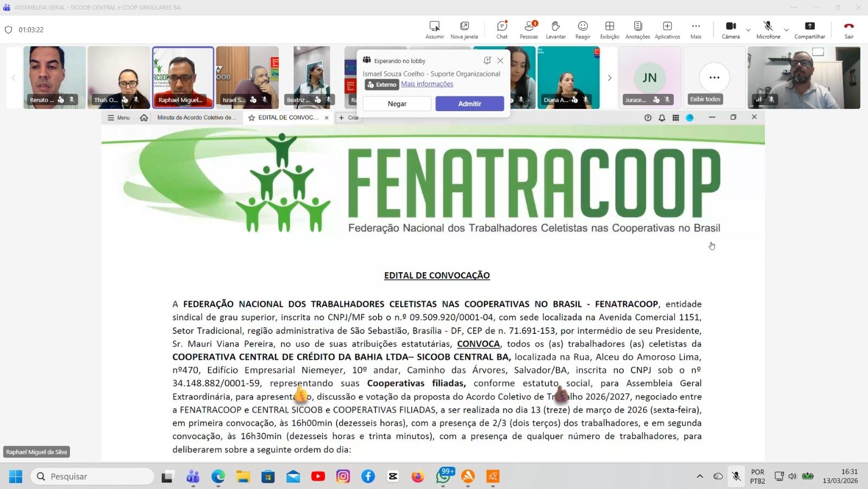Screen dimensions: 868x489
Task: Open the Chat panel
Action: point(502,30)
